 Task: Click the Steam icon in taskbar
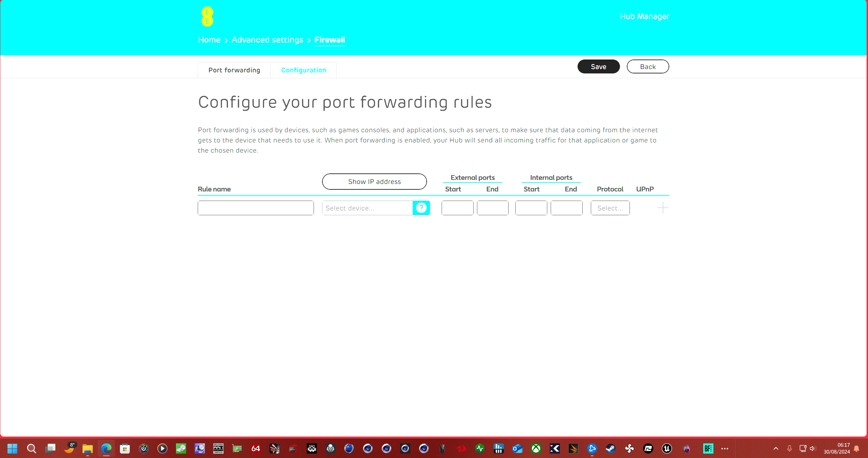[611, 449]
